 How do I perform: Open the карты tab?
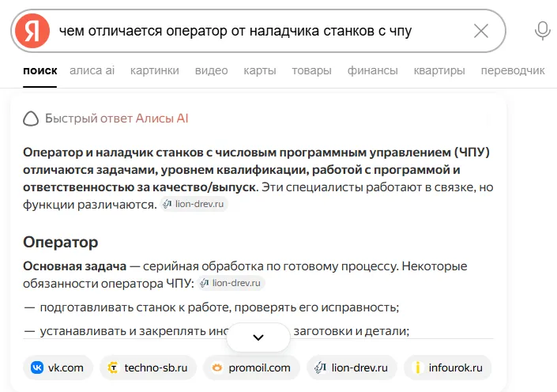(260, 70)
